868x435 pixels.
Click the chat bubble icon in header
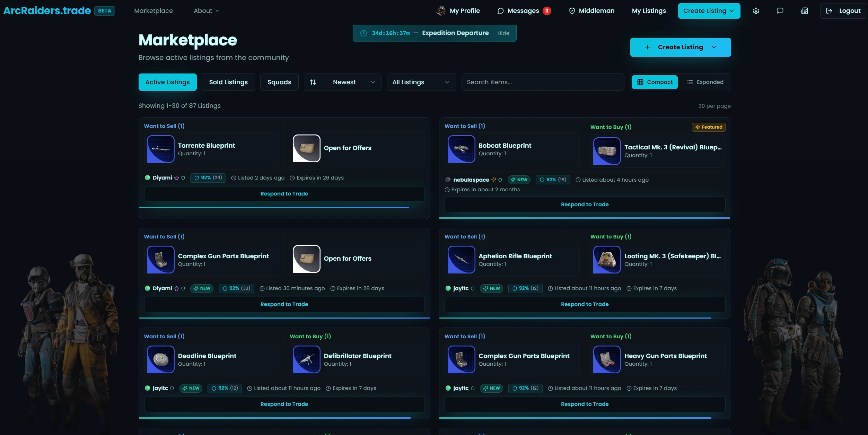tap(780, 11)
